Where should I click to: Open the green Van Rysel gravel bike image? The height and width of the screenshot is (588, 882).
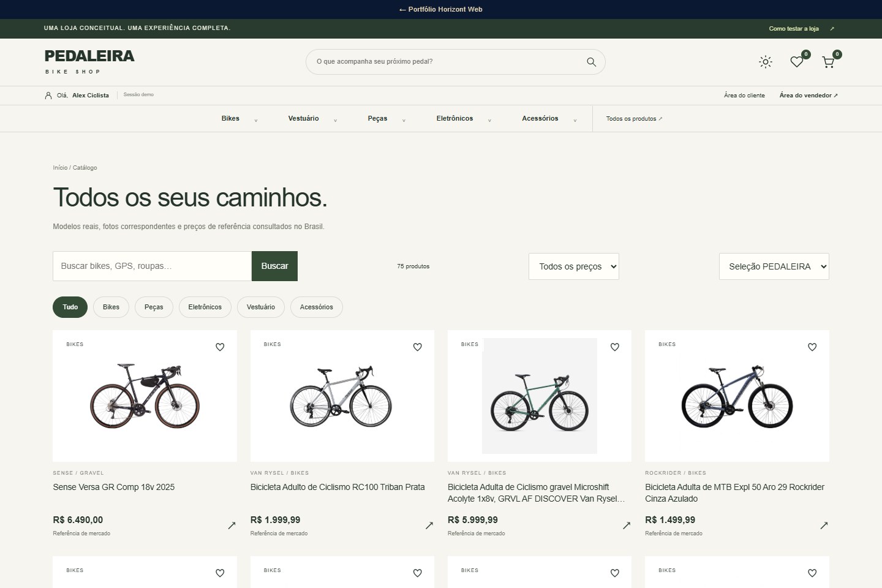pyautogui.click(x=540, y=396)
